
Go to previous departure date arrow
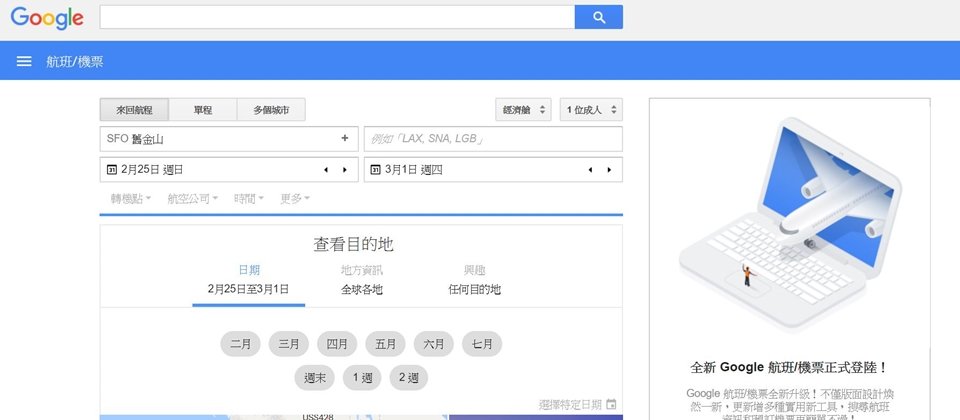coord(326,170)
